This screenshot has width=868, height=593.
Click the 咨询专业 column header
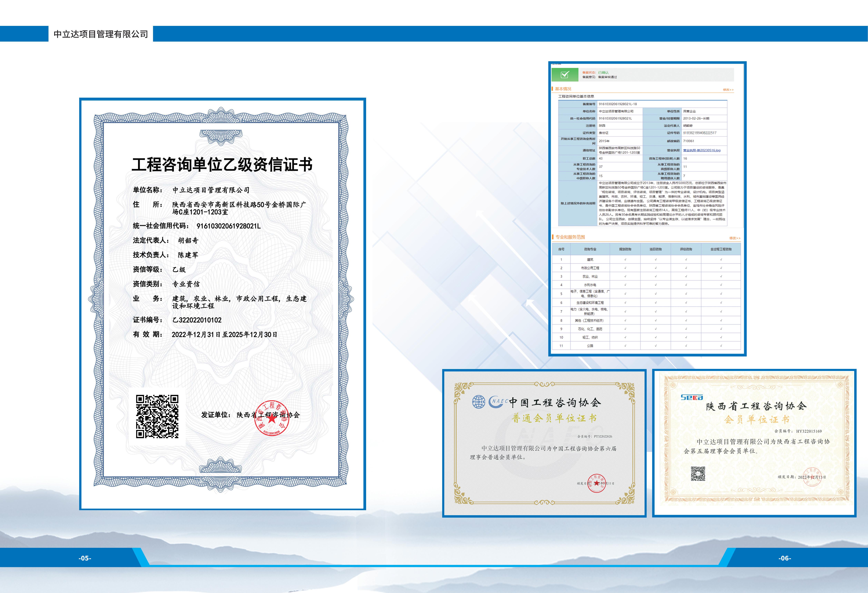click(590, 249)
